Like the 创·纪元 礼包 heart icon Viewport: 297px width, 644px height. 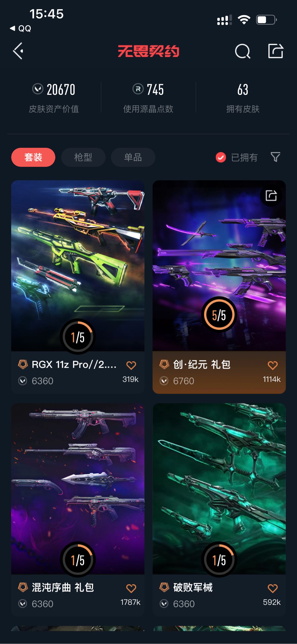[x=273, y=365]
